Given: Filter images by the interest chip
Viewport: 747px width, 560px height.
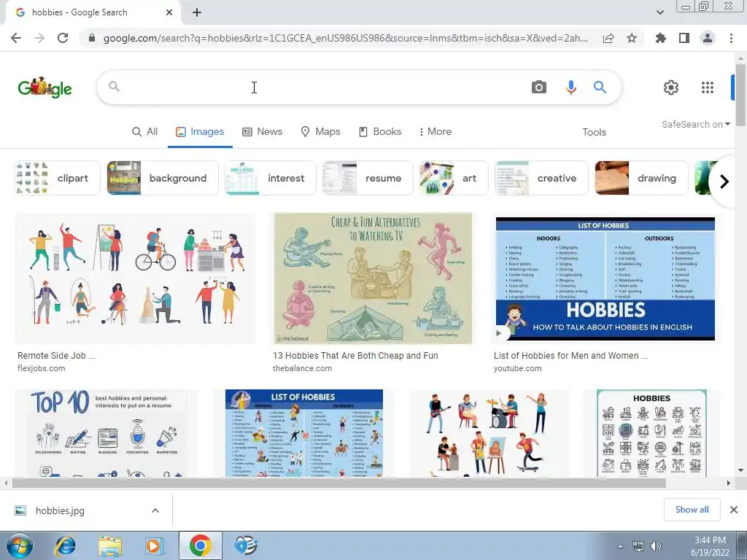Looking at the screenshot, I should click(x=270, y=178).
